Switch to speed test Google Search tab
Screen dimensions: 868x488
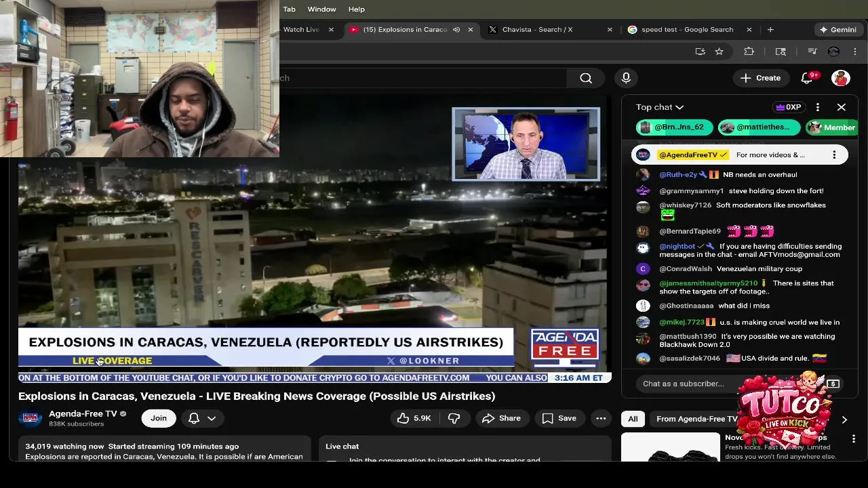pos(689,30)
